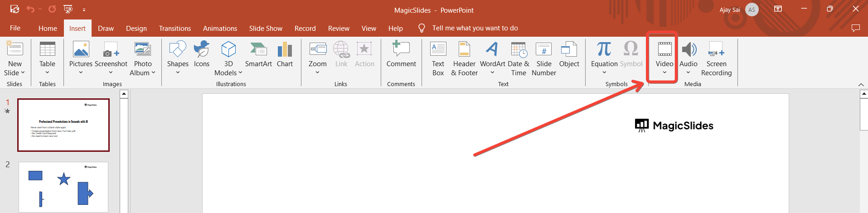Open the File menu tab
This screenshot has width=868, height=213.
pos(15,28)
